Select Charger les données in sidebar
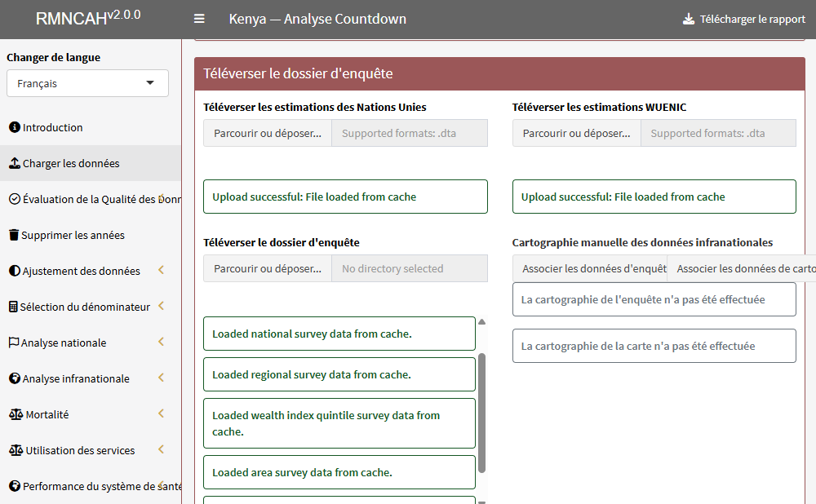The width and height of the screenshot is (816, 504). (x=91, y=163)
